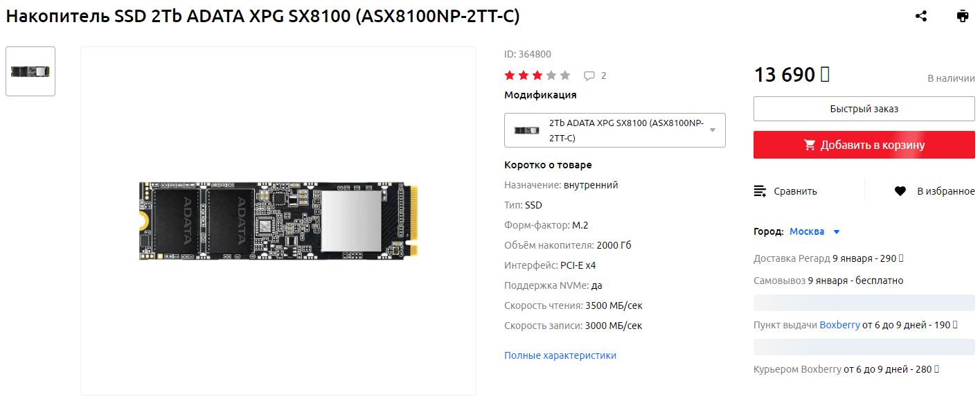Open the Модификация product dropdown

(x=615, y=130)
